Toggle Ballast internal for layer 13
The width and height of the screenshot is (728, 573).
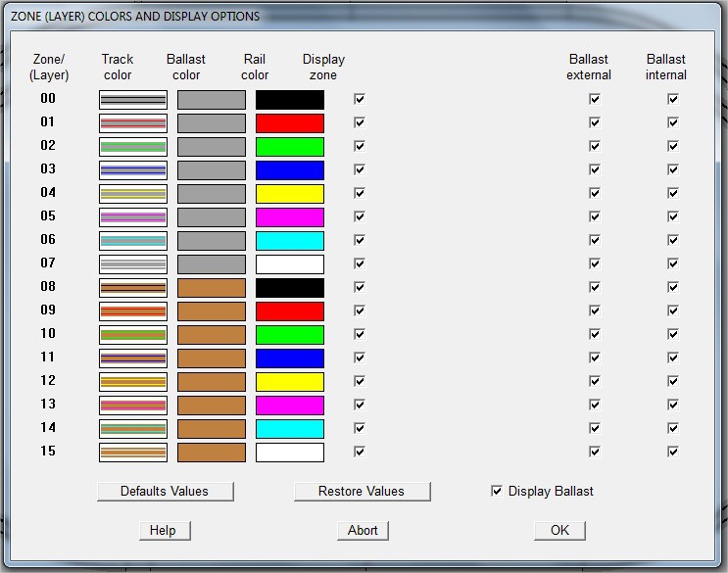673,405
